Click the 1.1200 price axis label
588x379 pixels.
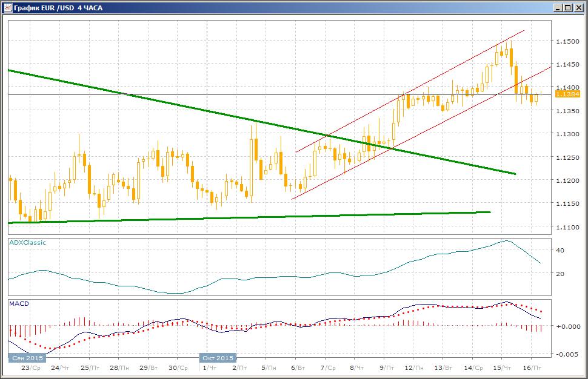pos(567,180)
